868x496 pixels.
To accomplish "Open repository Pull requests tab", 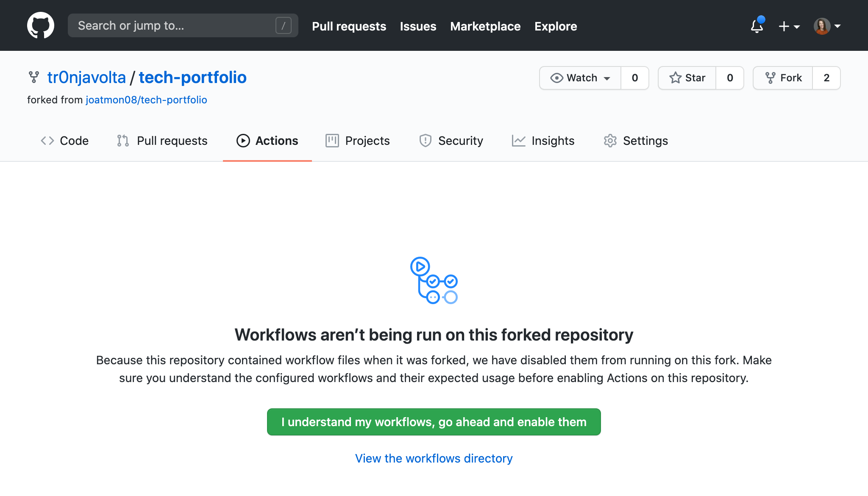I will (x=162, y=141).
